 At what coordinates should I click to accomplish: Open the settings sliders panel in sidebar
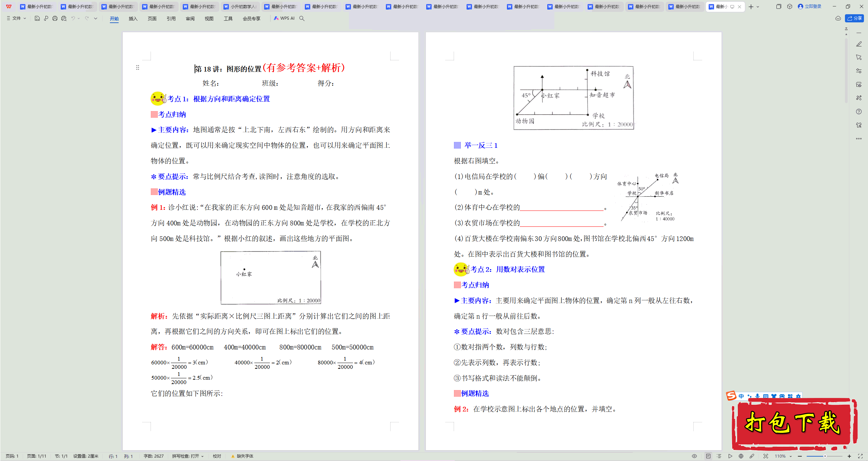click(x=859, y=71)
